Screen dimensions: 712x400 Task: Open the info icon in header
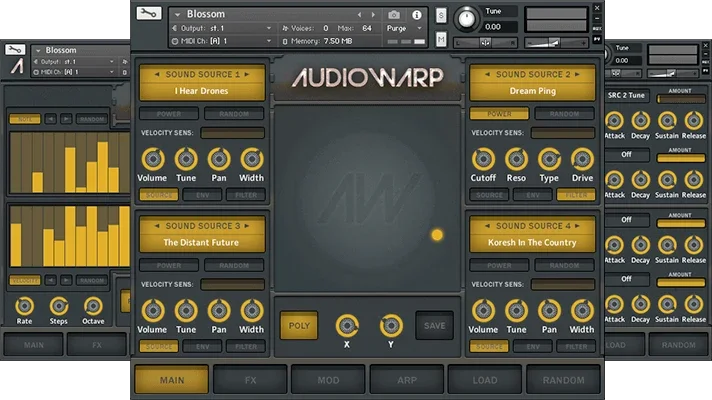click(x=416, y=15)
